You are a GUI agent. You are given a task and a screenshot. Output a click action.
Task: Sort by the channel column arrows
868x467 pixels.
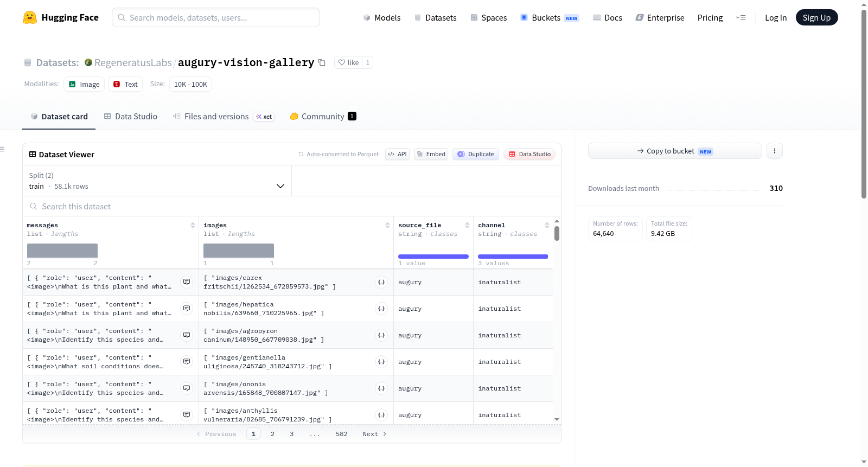coord(547,225)
